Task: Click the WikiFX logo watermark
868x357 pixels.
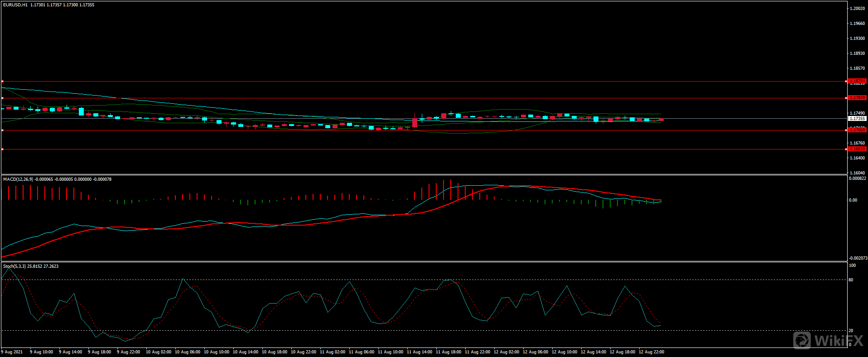Action: point(828,340)
